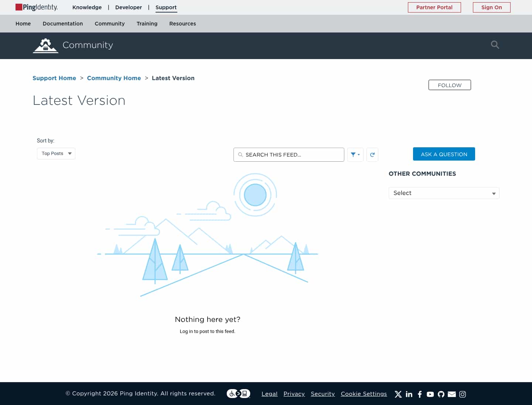Click the Ping Identity logo

point(37,7)
